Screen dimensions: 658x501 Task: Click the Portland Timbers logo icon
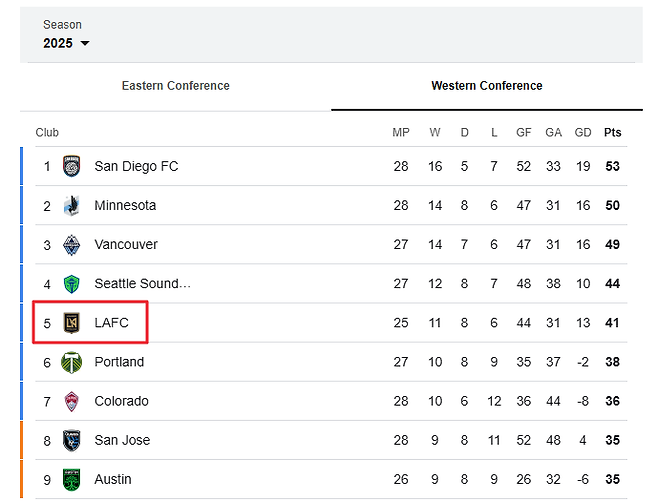pyautogui.click(x=71, y=362)
